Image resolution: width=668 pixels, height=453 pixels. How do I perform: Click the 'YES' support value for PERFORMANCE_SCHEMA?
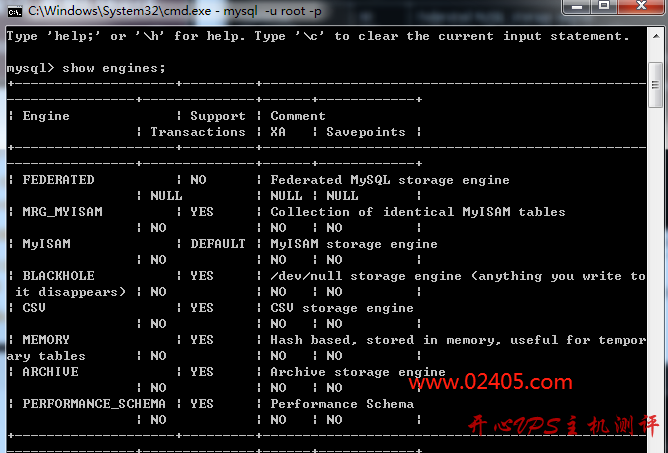pos(202,404)
